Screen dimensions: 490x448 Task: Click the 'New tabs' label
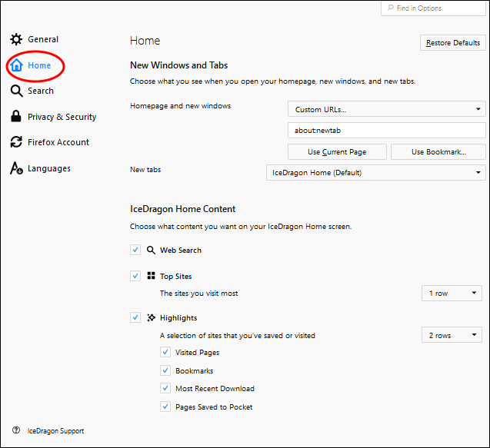coord(145,170)
